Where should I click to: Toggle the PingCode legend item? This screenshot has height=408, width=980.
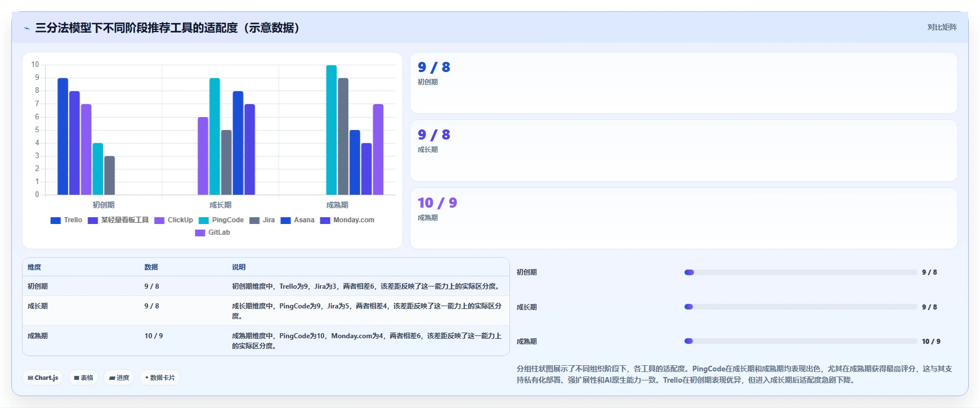point(221,220)
